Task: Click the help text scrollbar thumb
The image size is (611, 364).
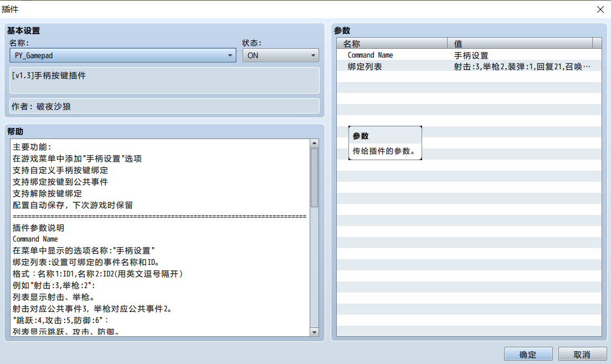Action: [x=314, y=178]
